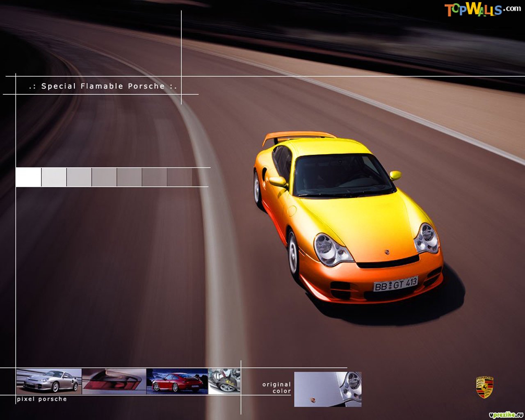Click the wheel and brake thumbnail
525x420 pixels.
point(224,381)
